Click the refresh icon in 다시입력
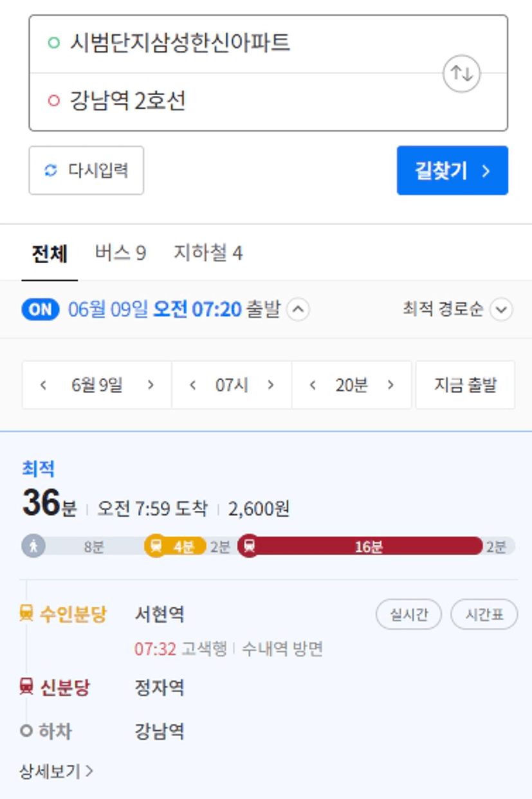This screenshot has height=799, width=532. pyautogui.click(x=51, y=170)
